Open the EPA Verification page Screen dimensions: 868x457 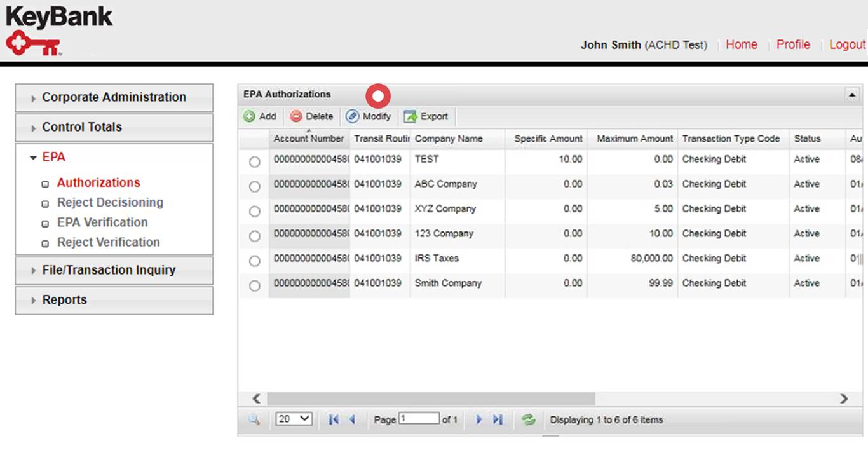[x=102, y=222]
